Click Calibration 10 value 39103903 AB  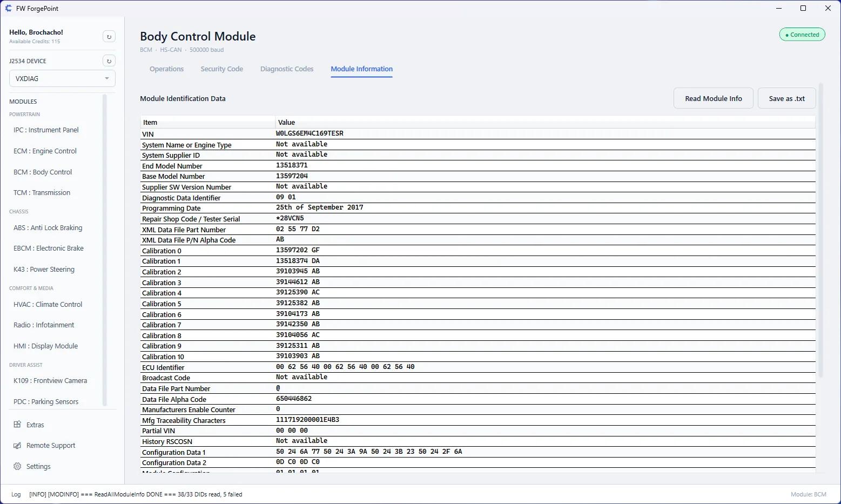[x=298, y=356]
